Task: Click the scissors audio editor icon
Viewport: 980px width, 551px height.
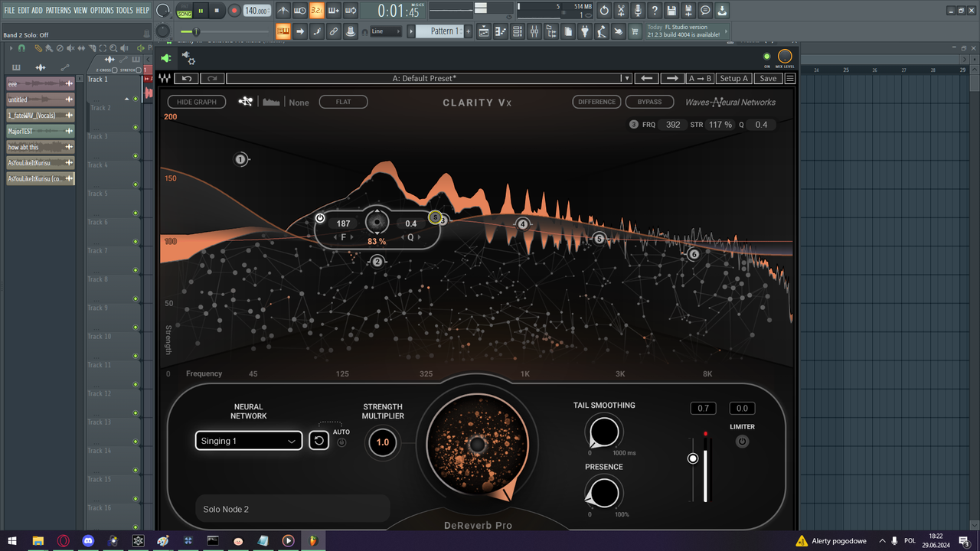Action: 620,11
